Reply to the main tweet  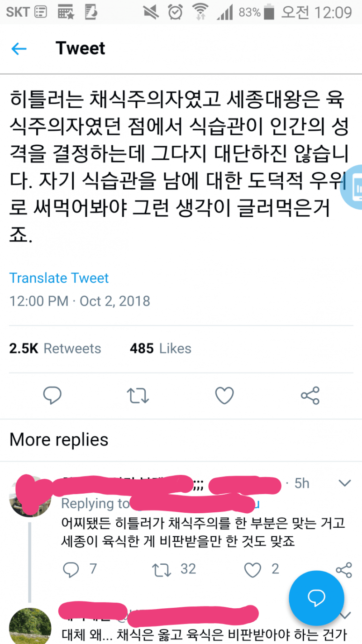pyautogui.click(x=52, y=396)
